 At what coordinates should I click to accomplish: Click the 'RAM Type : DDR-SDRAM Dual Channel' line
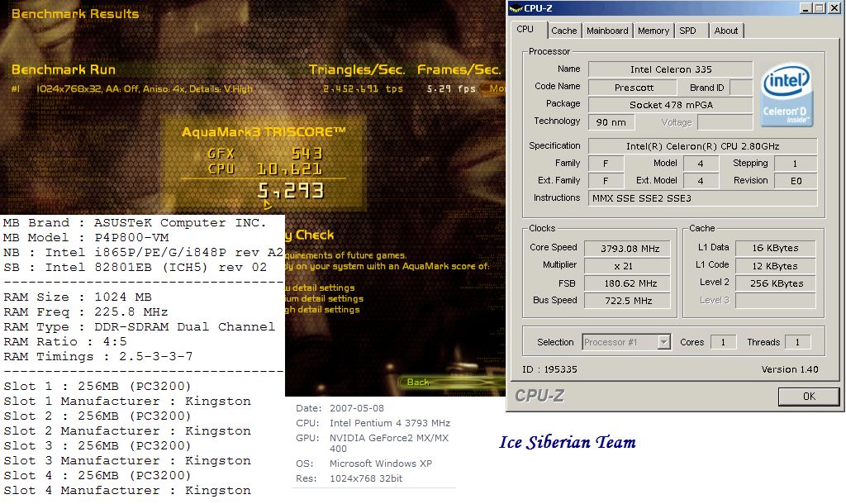coord(139,327)
